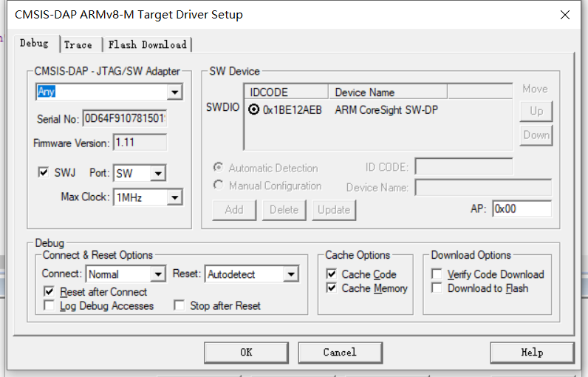Open the Flash Download tab
Viewport: 588px width, 377px height.
click(148, 44)
